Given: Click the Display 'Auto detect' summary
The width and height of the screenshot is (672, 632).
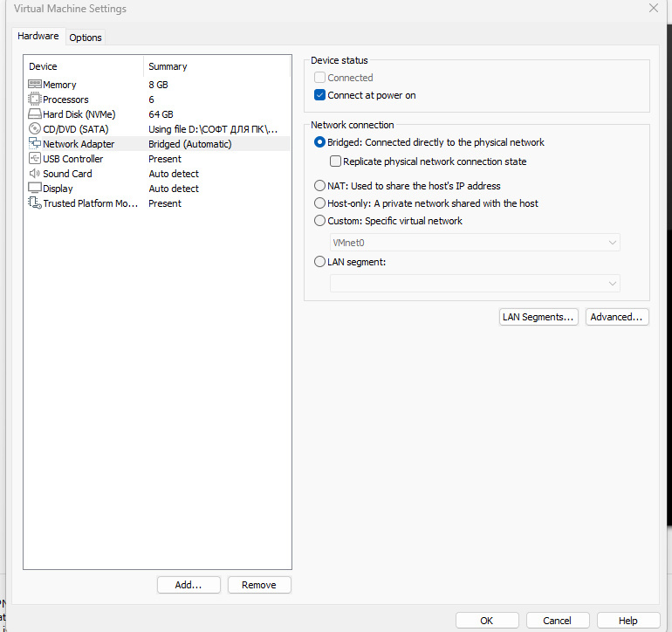Looking at the screenshot, I should 174,189.
